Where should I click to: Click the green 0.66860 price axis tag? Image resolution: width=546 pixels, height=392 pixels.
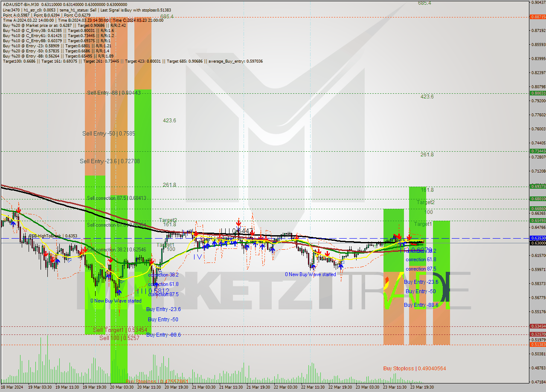pyautogui.click(x=537, y=208)
